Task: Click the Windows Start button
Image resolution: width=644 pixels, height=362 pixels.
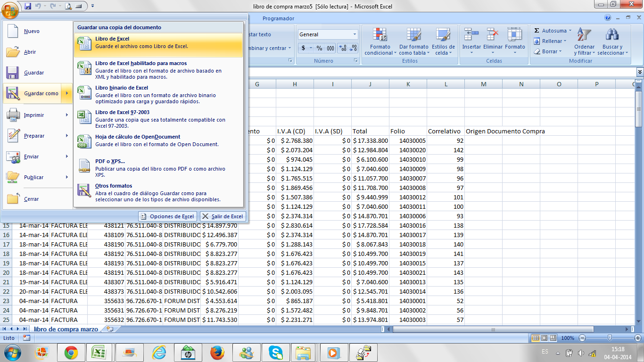Action: coord(13,352)
